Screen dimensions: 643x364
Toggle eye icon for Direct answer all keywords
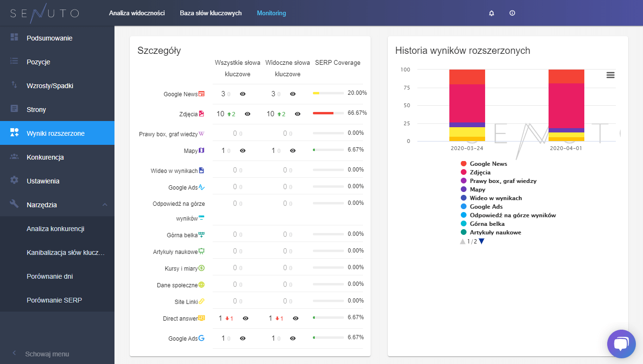[246, 318]
